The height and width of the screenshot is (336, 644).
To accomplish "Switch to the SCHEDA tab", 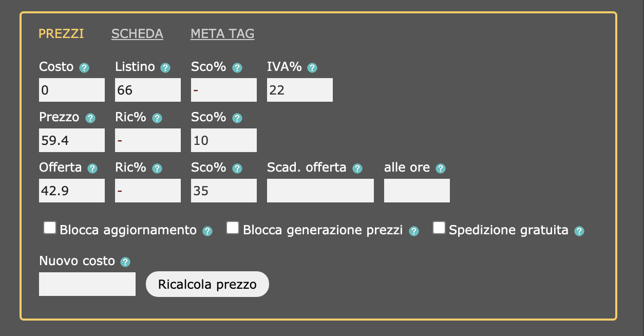I will point(137,34).
